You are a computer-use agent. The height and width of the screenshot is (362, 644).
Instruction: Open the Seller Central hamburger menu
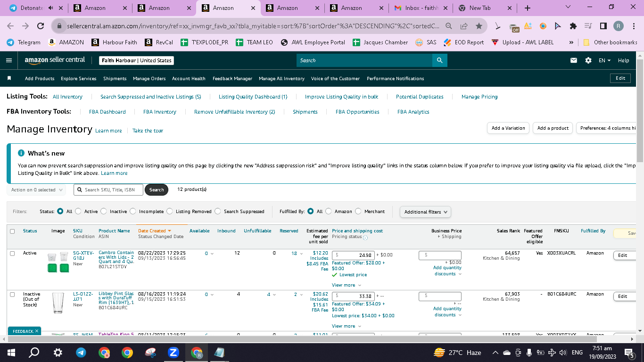[x=9, y=60]
